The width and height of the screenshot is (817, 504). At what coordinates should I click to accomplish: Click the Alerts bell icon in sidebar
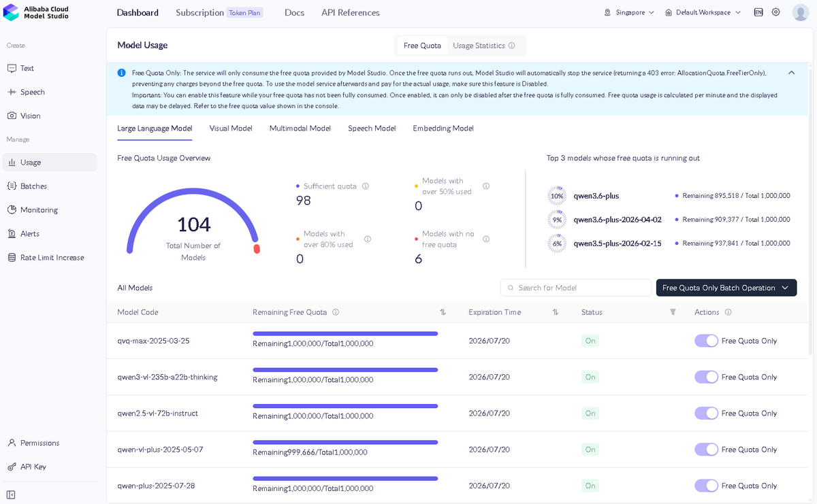(x=12, y=233)
